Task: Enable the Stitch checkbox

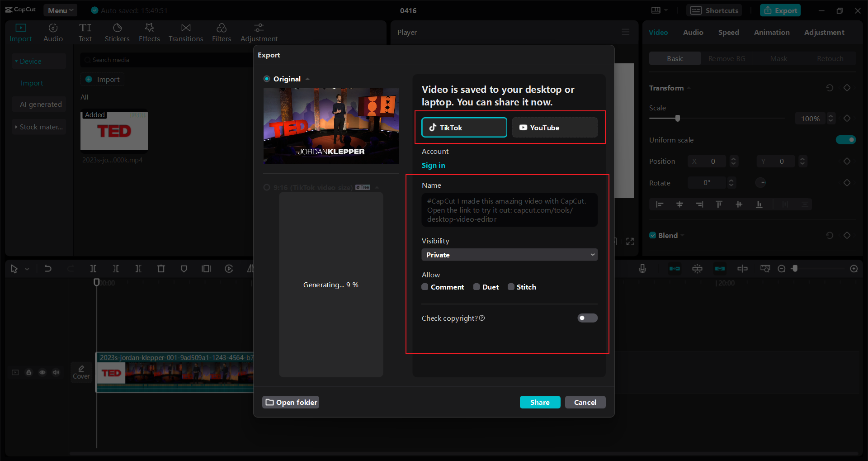Action: [x=511, y=287]
